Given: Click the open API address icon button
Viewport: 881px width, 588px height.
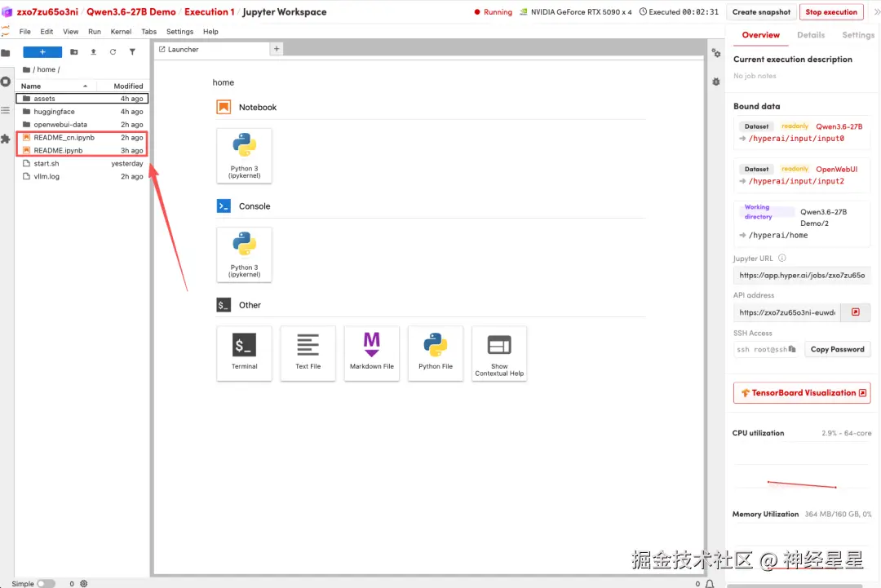Looking at the screenshot, I should coord(855,312).
